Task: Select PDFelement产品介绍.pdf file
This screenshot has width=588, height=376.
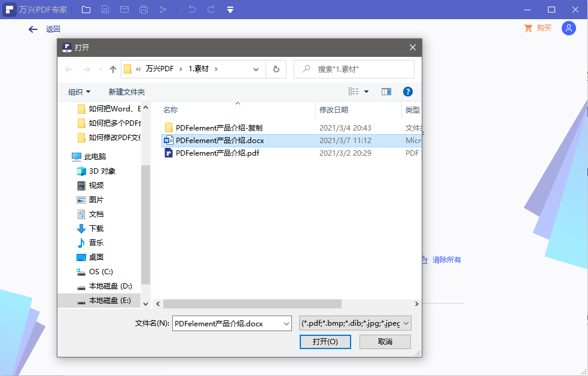Action: click(x=217, y=153)
